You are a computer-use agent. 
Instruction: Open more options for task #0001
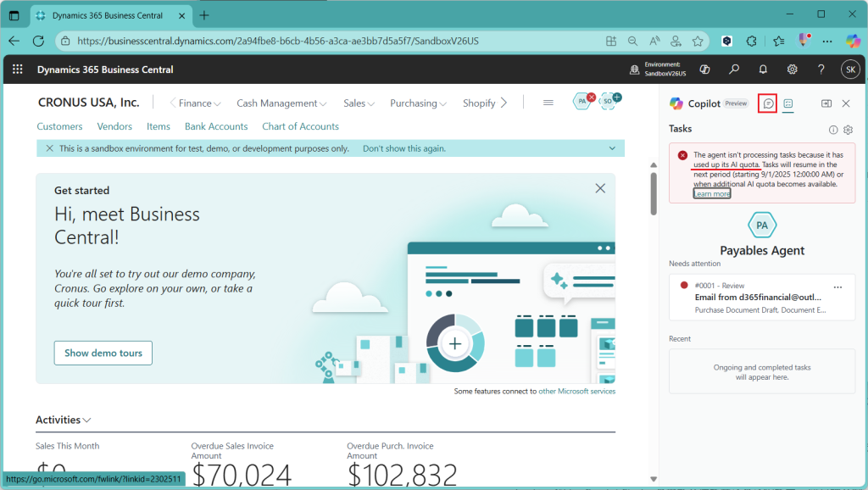[838, 287]
